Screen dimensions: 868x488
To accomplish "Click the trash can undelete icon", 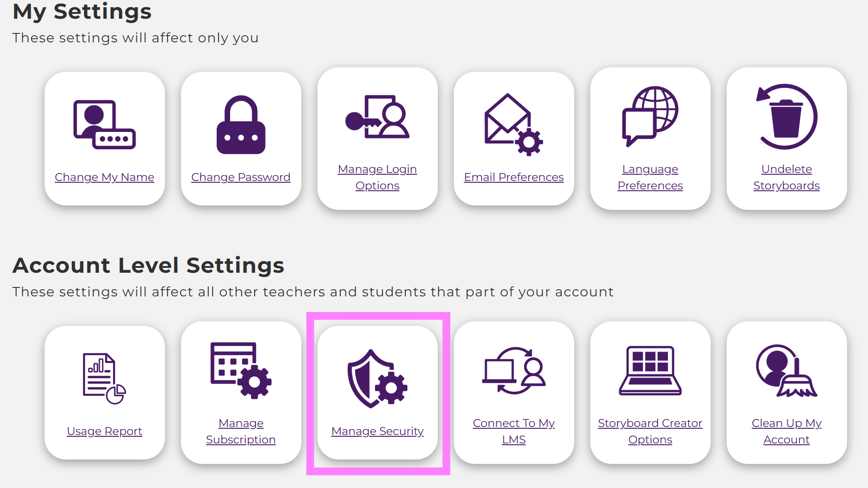I will point(786,117).
